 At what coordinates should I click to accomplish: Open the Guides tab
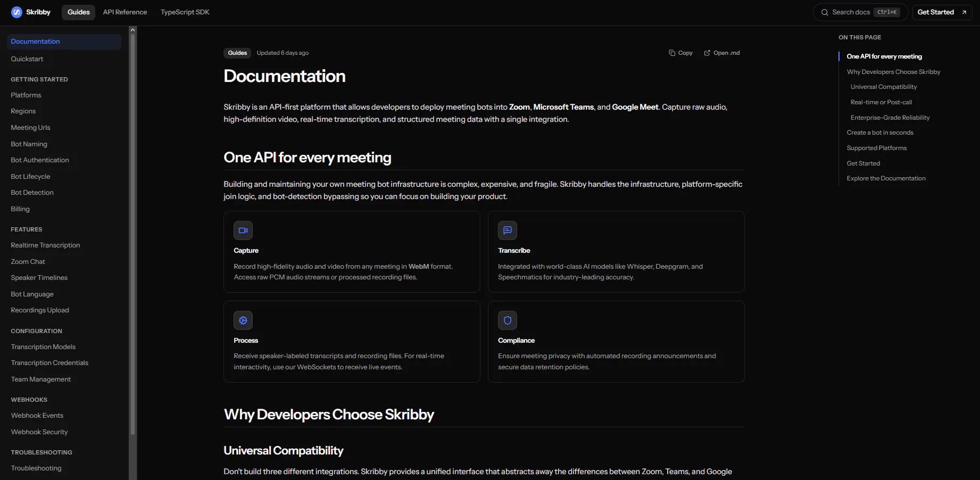coord(79,12)
